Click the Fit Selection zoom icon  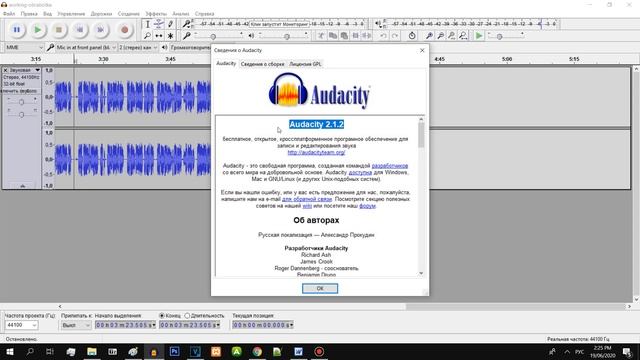coord(451,36)
